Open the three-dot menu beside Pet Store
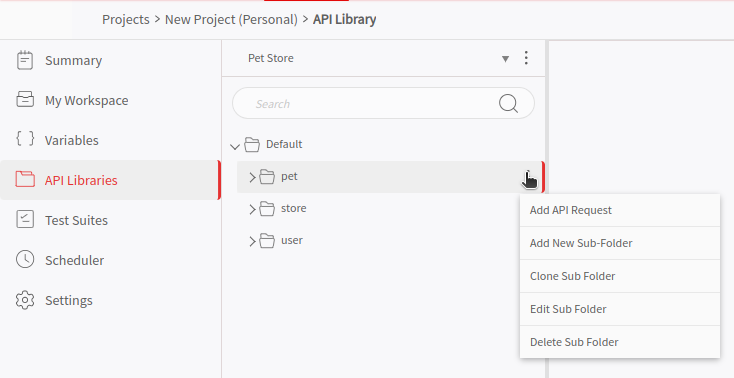 coord(526,58)
